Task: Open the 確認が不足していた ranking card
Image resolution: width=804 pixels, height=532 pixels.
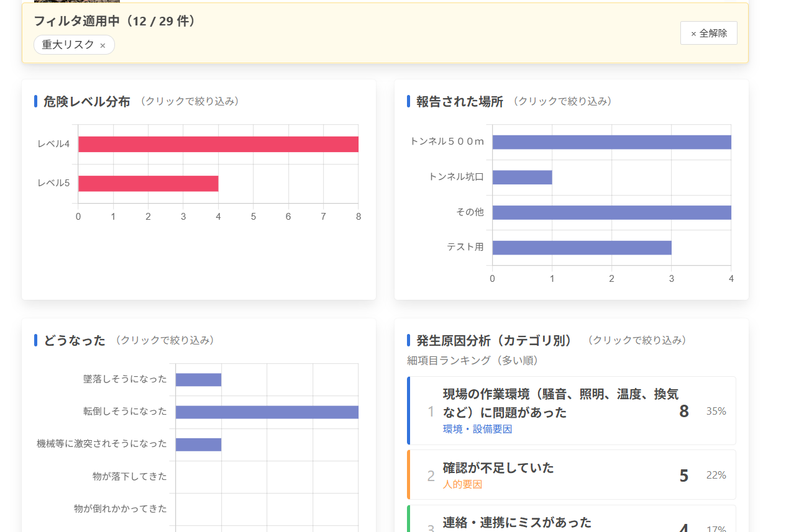Action: click(x=572, y=475)
